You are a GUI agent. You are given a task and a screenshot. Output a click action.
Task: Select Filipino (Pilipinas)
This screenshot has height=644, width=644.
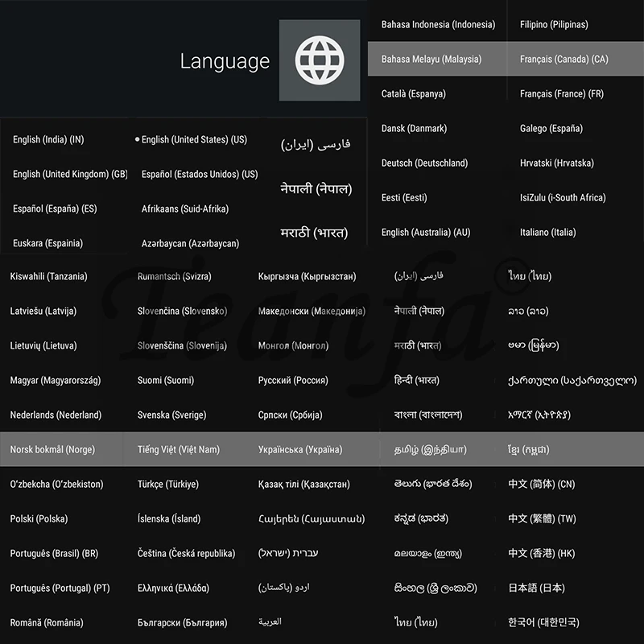tap(554, 25)
